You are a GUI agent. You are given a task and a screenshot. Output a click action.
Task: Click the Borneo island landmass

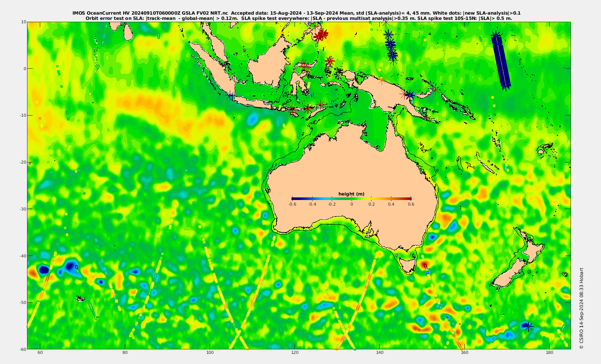(x=270, y=64)
